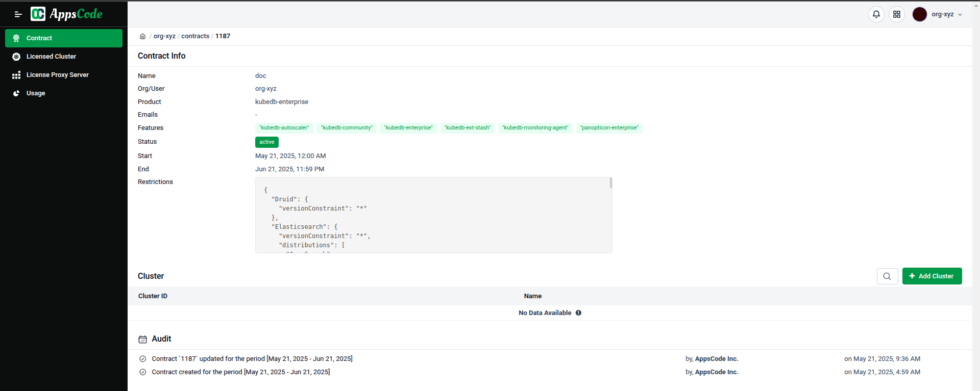Image resolution: width=980 pixels, height=391 pixels.
Task: Click the kubedb-autoscaler feature tag
Action: (x=284, y=128)
